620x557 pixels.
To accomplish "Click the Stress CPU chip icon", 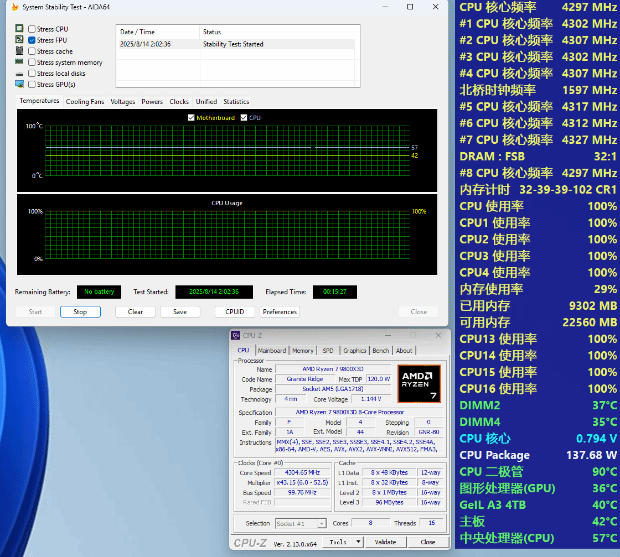I will coord(19,28).
